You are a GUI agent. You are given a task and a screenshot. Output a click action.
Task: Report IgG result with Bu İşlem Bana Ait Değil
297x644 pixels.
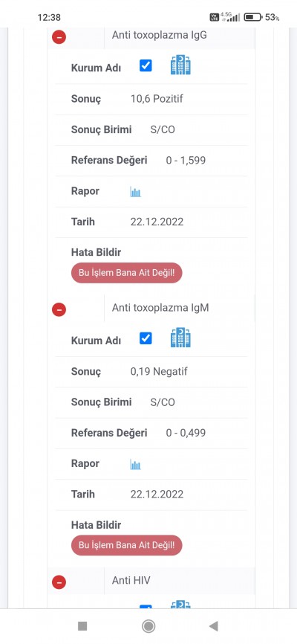click(126, 273)
